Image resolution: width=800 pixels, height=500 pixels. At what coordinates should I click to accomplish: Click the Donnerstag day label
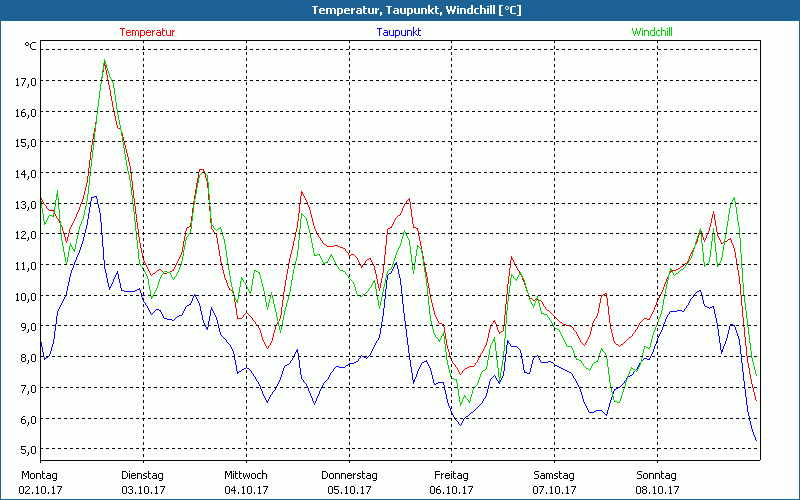coord(349,476)
